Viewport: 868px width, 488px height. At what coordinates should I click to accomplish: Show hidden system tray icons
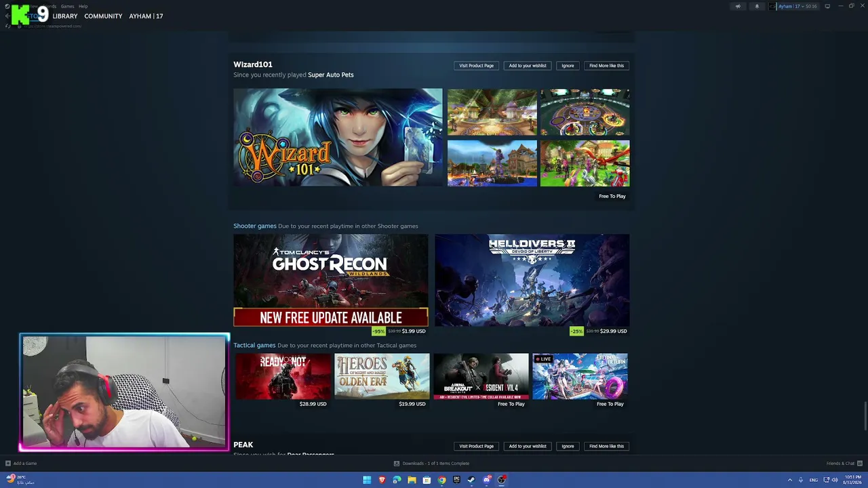(789, 480)
